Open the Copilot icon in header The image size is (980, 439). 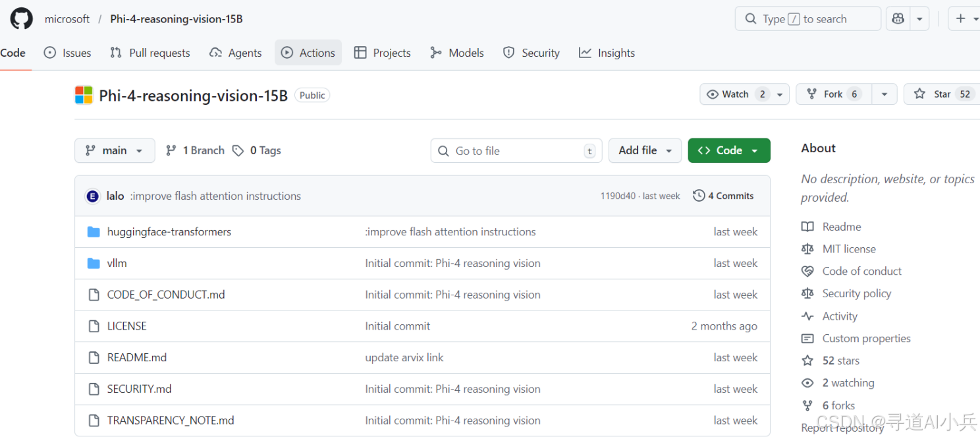click(x=898, y=19)
